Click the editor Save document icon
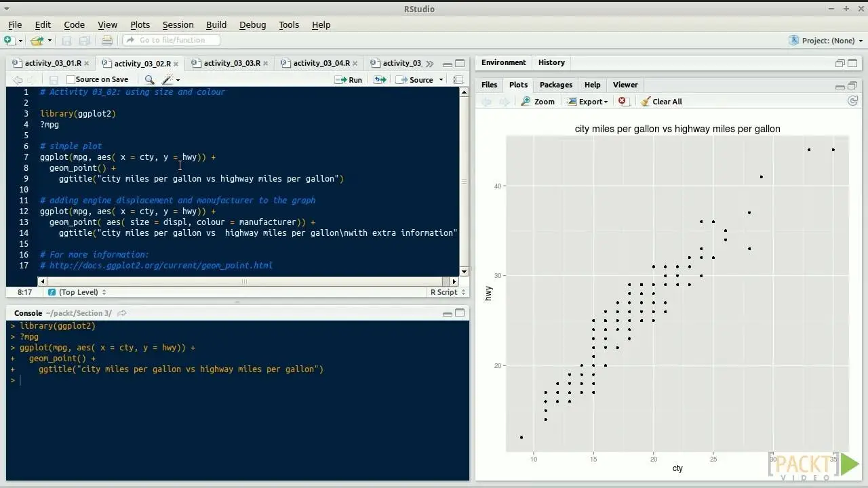 point(54,80)
